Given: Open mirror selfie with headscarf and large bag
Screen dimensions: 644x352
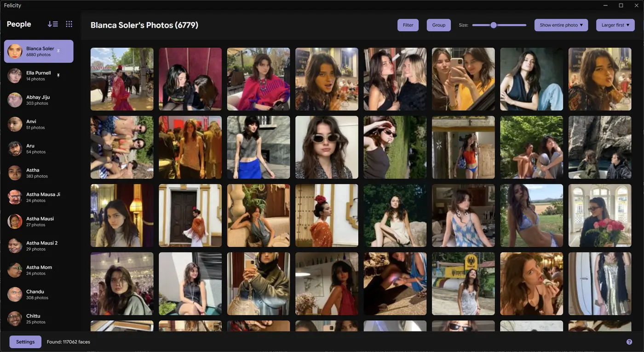Looking at the screenshot, I should (x=259, y=284).
